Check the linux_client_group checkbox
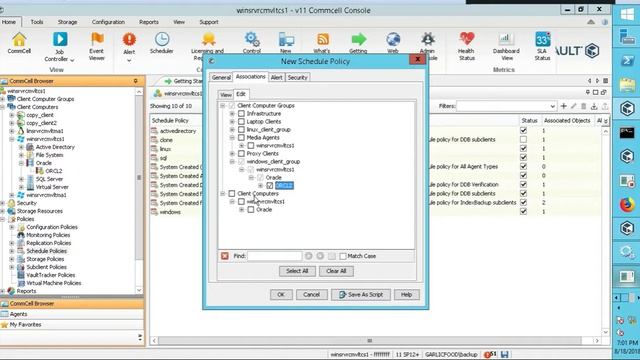The image size is (640, 360). [241, 129]
